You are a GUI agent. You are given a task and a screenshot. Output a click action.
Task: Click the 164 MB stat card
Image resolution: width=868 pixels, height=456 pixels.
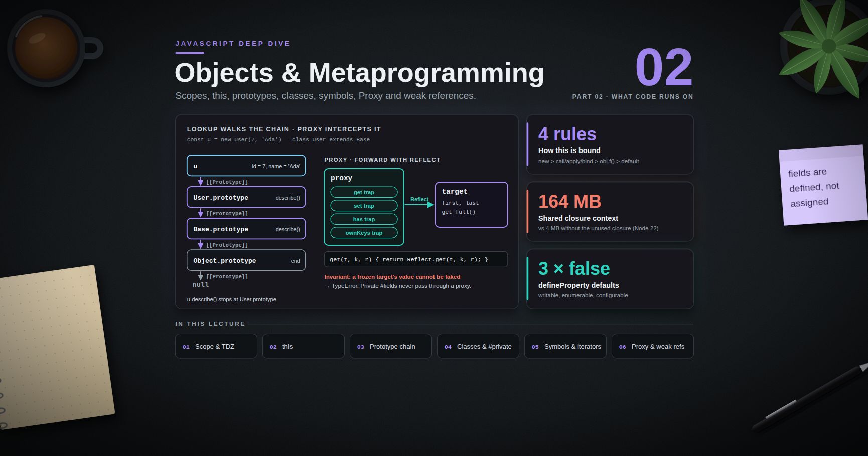click(610, 212)
